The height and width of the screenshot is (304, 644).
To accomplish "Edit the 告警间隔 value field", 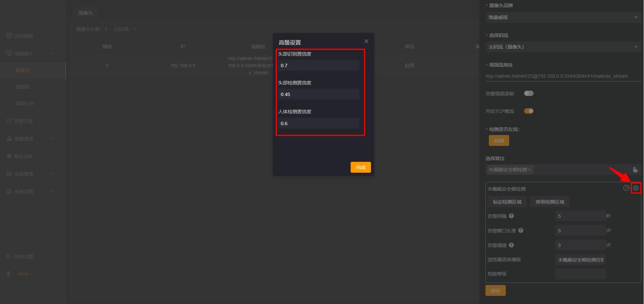I will [580, 216].
